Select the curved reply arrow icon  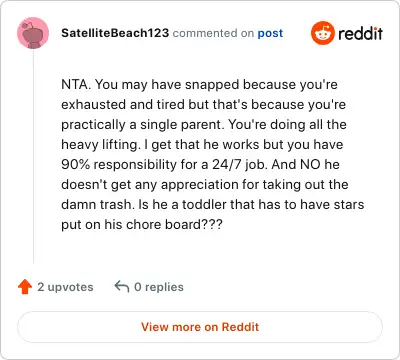point(122,286)
